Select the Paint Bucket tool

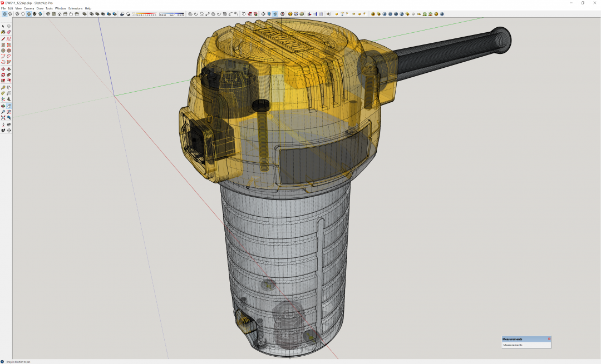(x=3, y=32)
